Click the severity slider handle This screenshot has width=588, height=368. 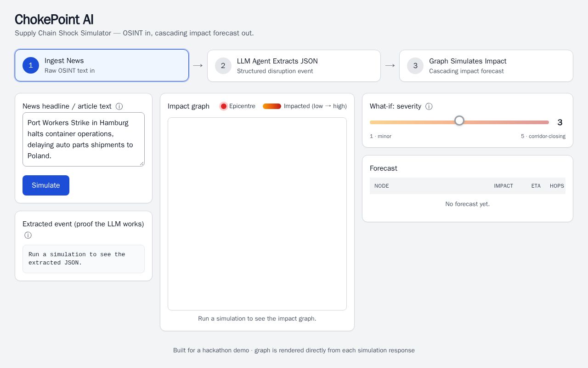click(x=459, y=121)
